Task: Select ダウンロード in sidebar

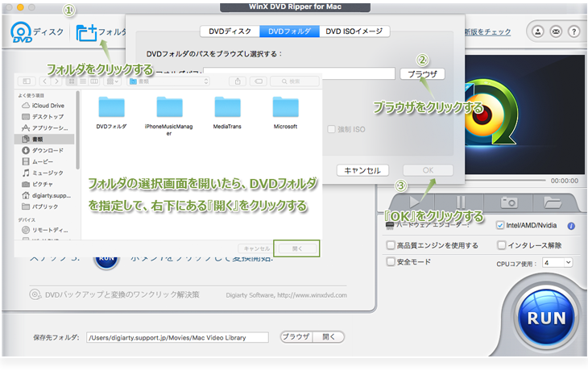Action: pyautogui.click(x=45, y=151)
